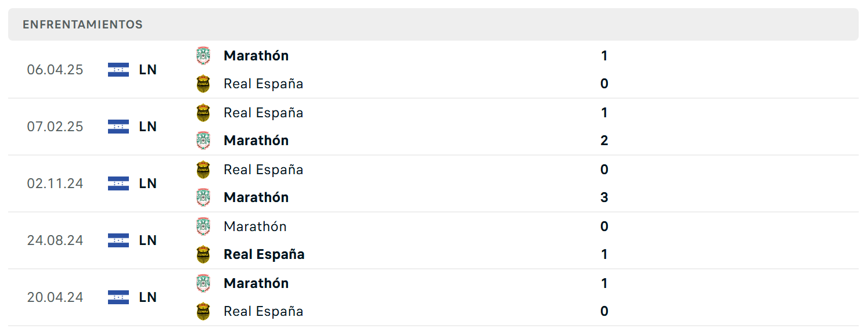Viewport: 868px width, 335px height.
Task: Open Real España link in 20.04.24 match
Action: pos(264,311)
